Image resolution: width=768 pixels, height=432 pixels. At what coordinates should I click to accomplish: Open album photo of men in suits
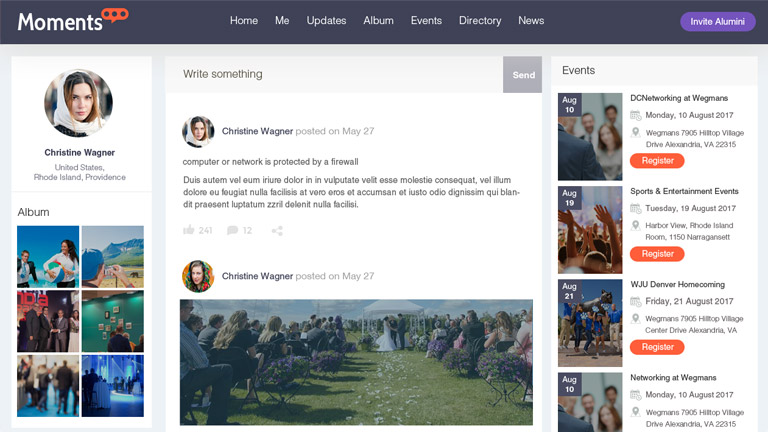coord(48,321)
